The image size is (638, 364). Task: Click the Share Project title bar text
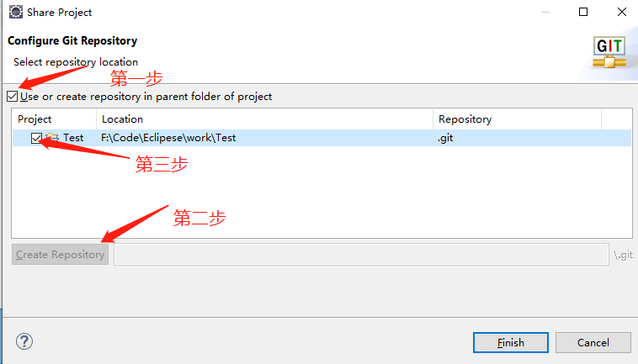click(x=60, y=13)
